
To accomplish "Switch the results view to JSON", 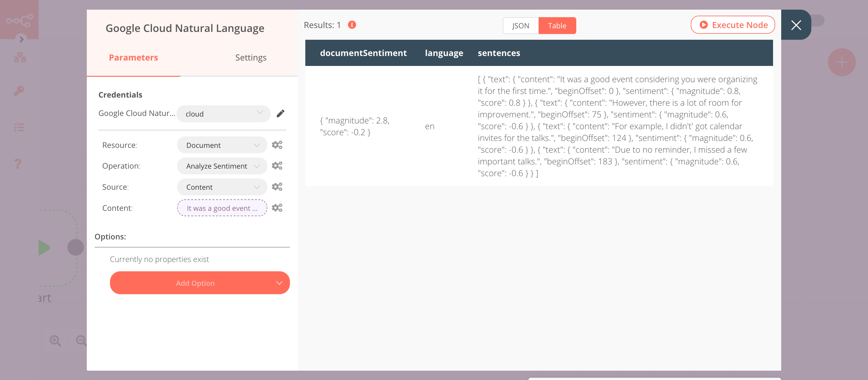I will pyautogui.click(x=520, y=25).
